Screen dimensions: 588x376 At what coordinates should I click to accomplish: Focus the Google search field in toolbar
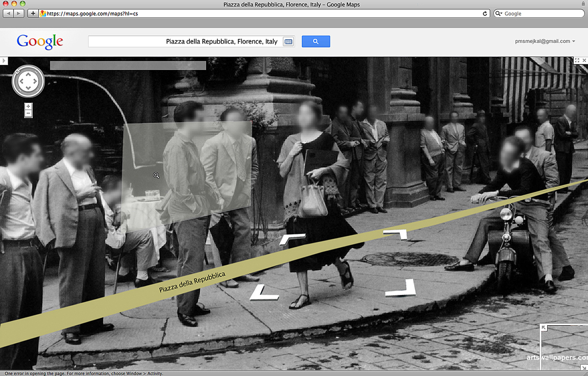click(x=539, y=14)
